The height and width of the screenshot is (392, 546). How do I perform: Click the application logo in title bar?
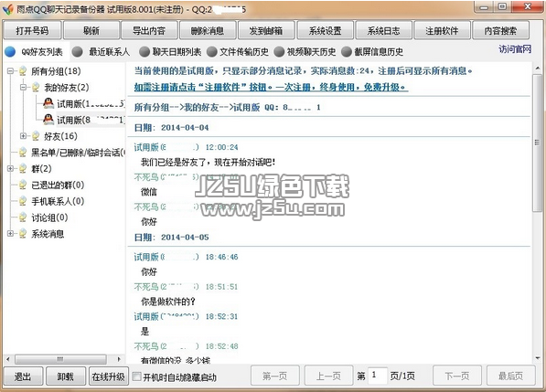click(7, 9)
